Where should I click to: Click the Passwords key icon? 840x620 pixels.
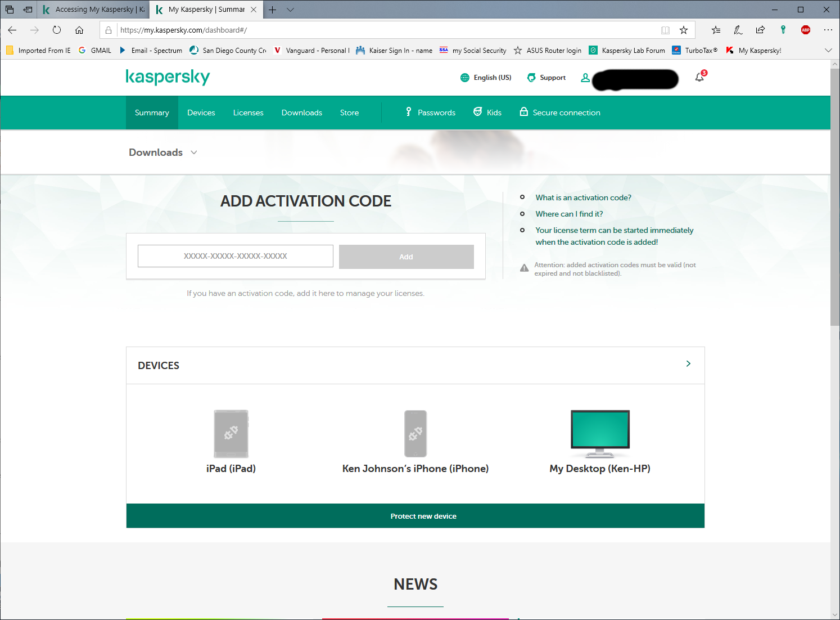[409, 112]
